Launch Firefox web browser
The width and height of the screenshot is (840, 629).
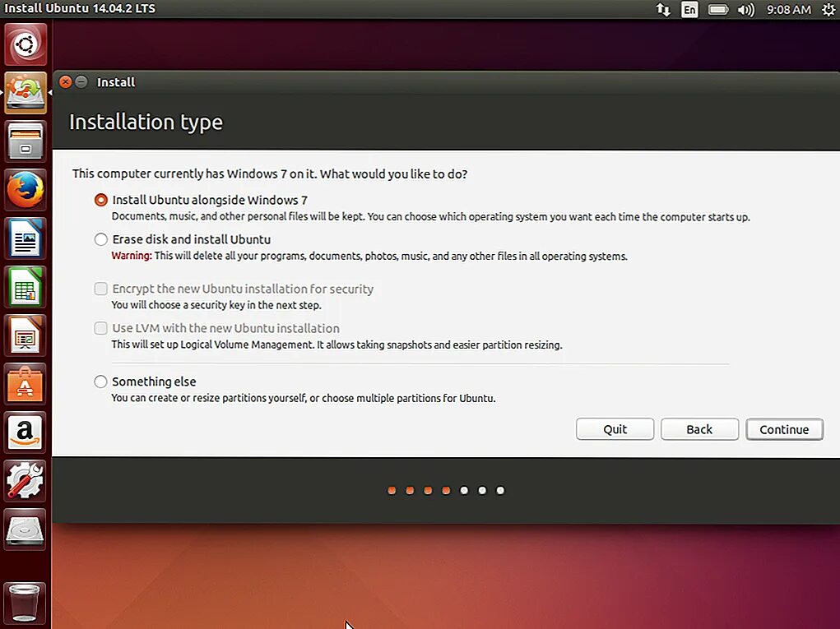26,190
